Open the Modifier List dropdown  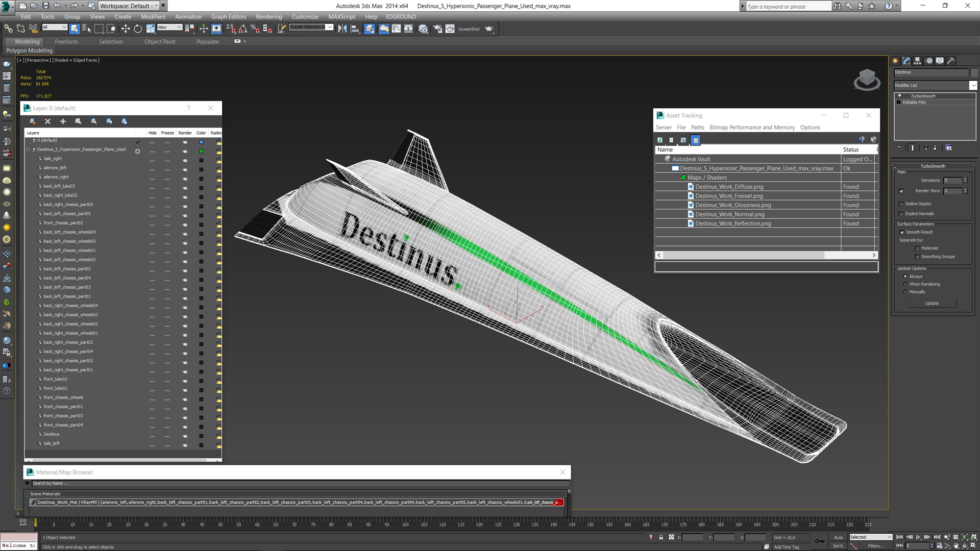pyautogui.click(x=973, y=85)
